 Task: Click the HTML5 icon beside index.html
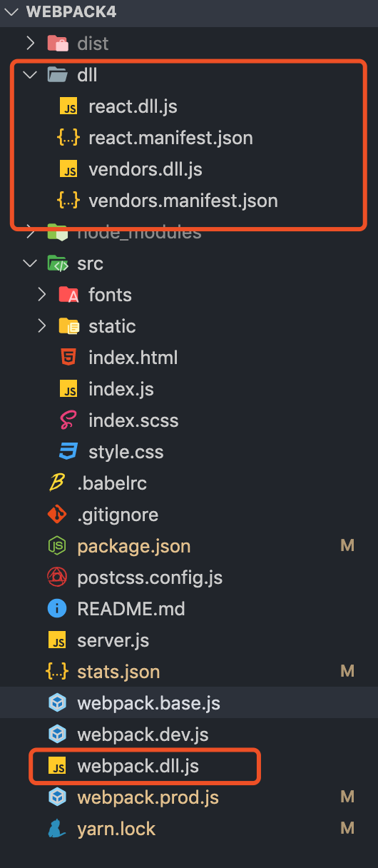[68, 358]
